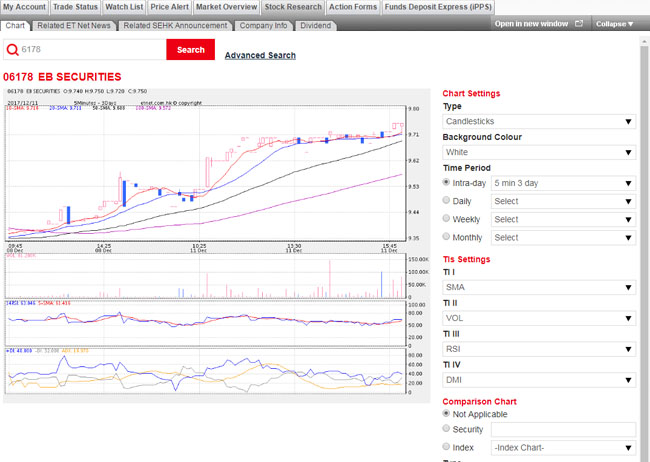The image size is (650, 462).
Task: Switch to Stock Research tab
Action: [x=293, y=7]
